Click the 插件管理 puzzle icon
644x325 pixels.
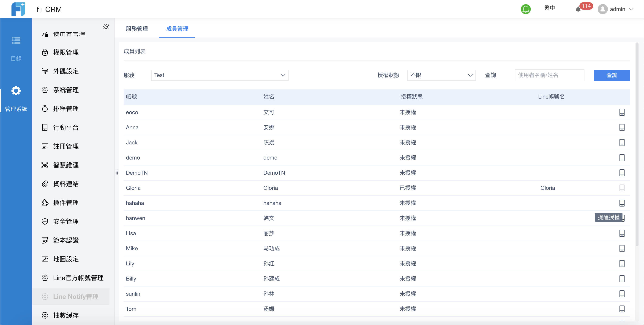(45, 203)
